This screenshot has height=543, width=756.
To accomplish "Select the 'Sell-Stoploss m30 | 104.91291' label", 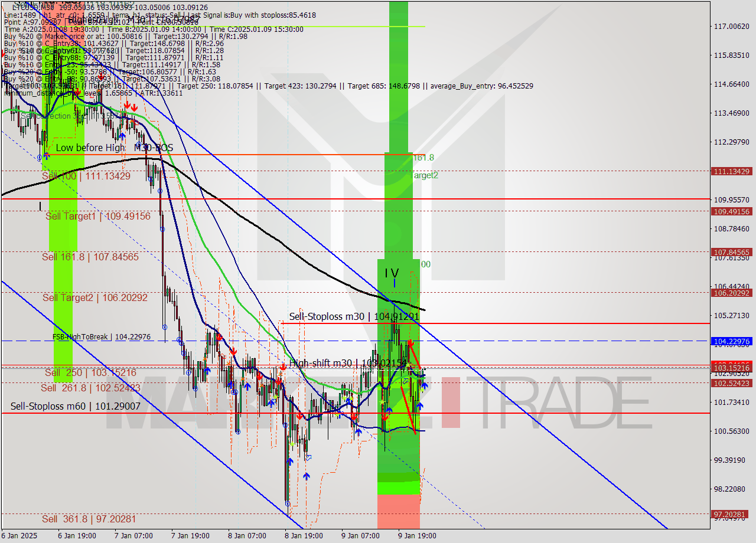I will (x=353, y=316).
